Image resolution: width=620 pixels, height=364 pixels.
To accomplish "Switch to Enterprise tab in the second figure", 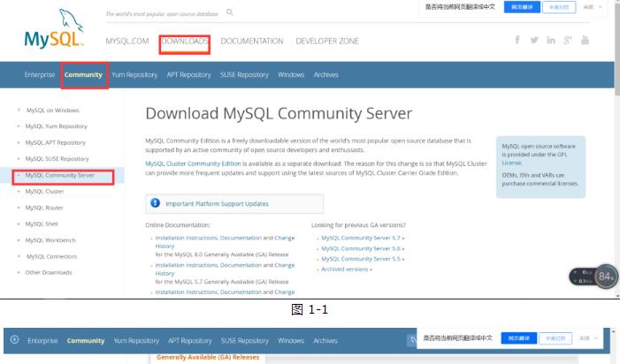I will tap(42, 340).
